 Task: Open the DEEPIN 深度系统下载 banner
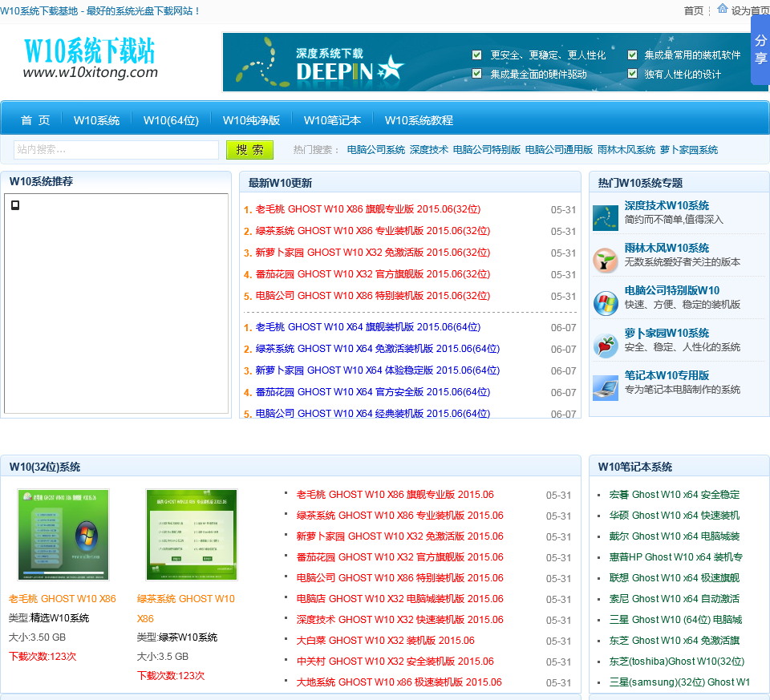496,62
